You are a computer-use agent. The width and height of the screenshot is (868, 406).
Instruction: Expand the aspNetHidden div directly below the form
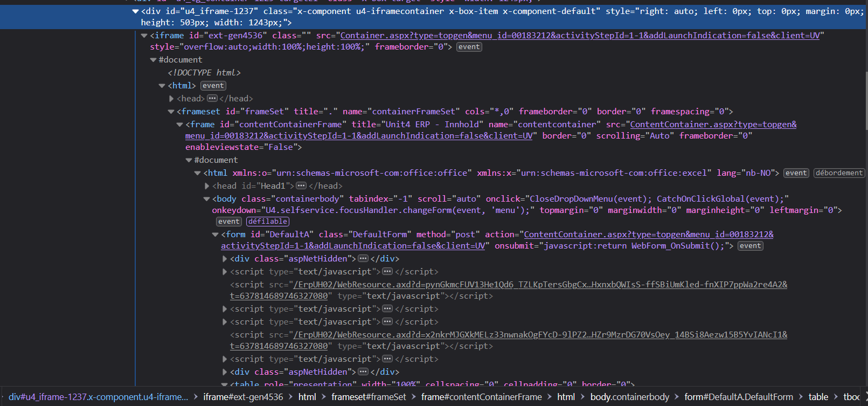[x=225, y=259]
